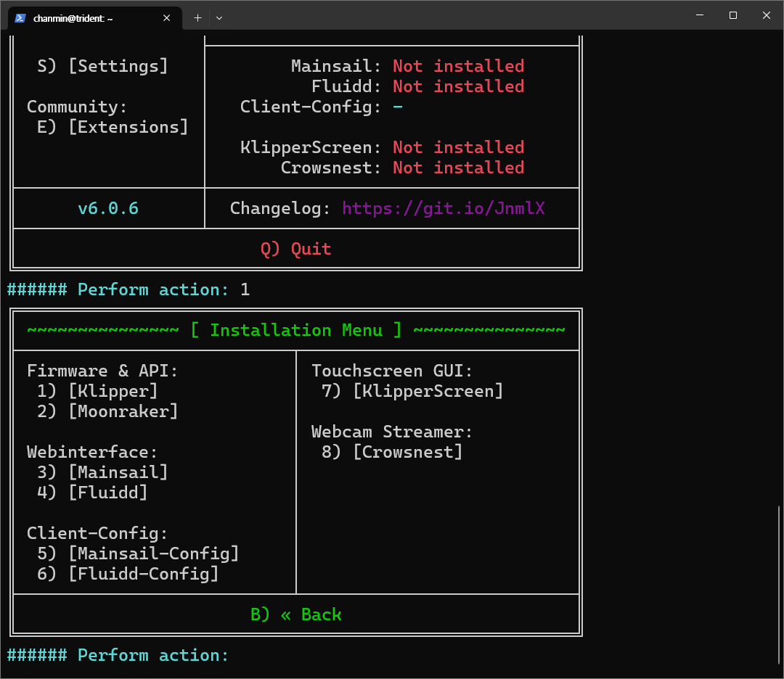
Task: Close the terminal window
Action: [x=767, y=15]
